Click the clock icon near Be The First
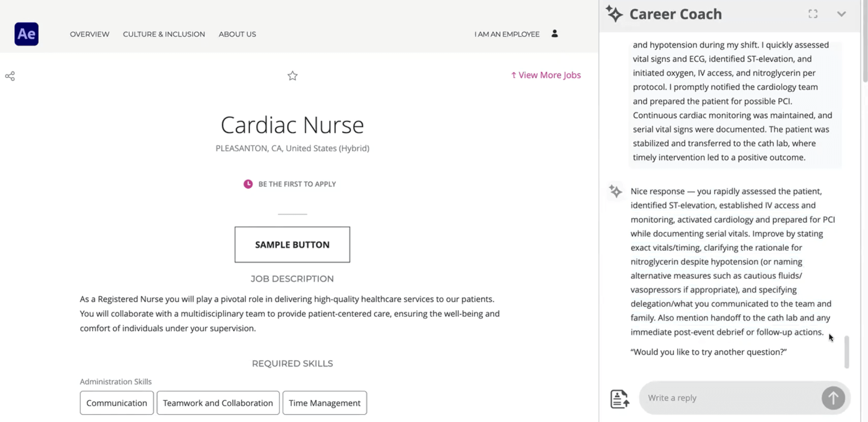The image size is (868, 422). (248, 184)
